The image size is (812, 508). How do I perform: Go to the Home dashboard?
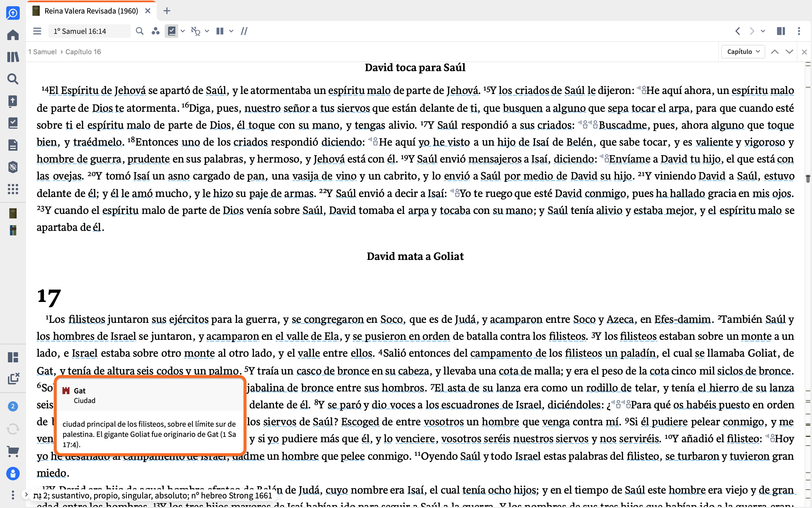pos(13,35)
